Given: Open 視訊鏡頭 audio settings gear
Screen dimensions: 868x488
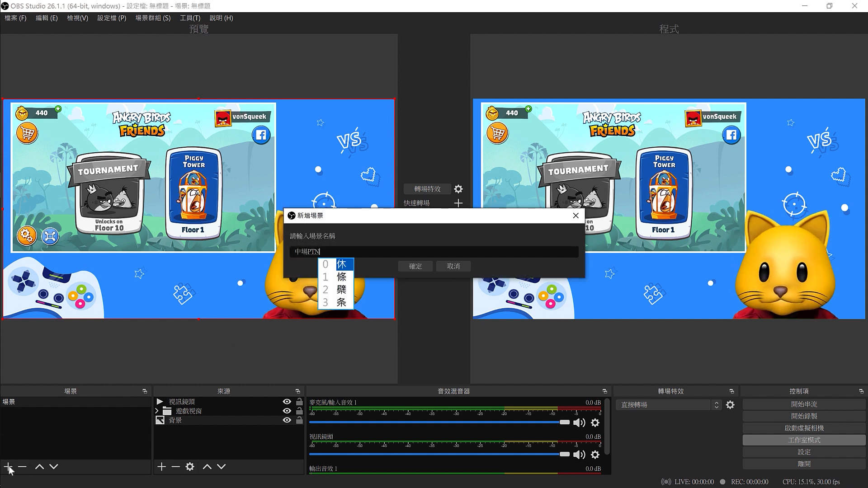Looking at the screenshot, I should tap(595, 455).
